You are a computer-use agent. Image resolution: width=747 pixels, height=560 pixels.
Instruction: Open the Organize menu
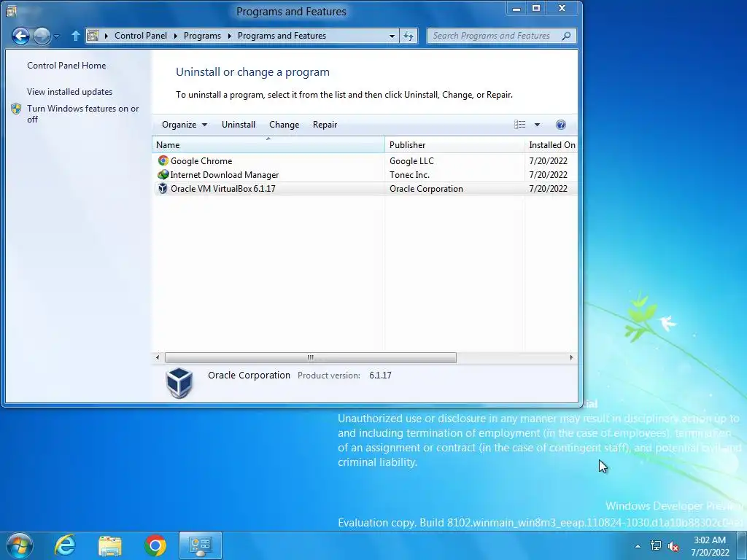[185, 124]
